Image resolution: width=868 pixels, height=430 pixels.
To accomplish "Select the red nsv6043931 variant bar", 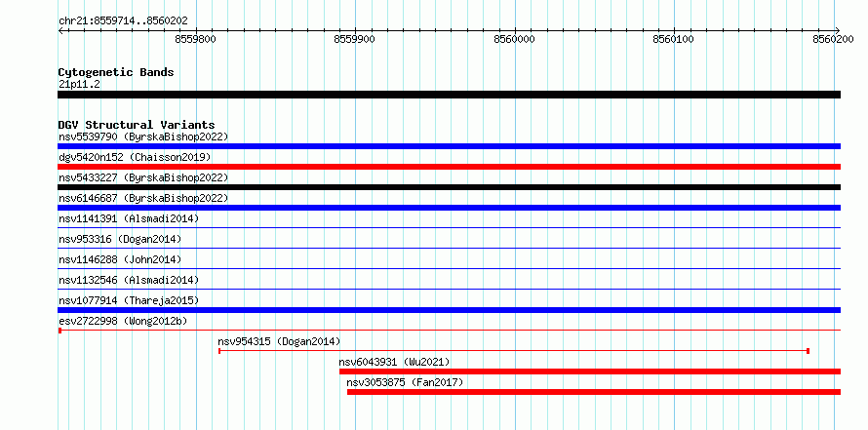I will point(590,371).
